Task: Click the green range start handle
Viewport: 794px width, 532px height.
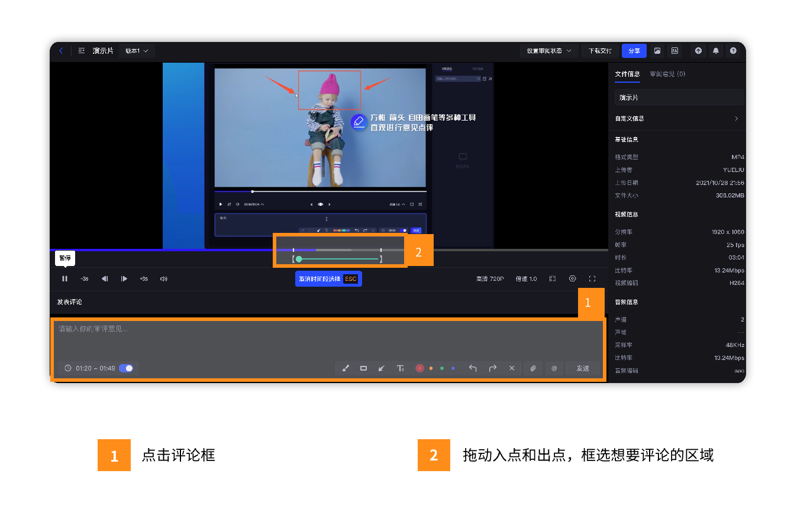Action: 299,259
